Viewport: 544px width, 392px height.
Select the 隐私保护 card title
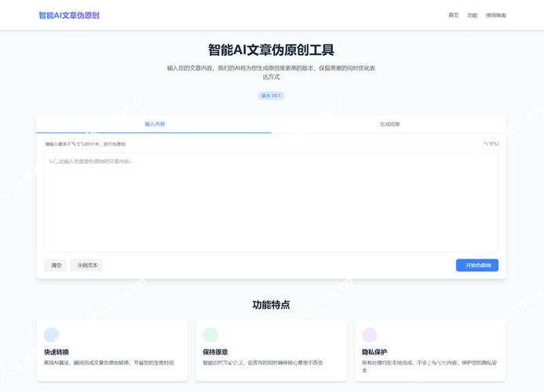pyautogui.click(x=374, y=352)
